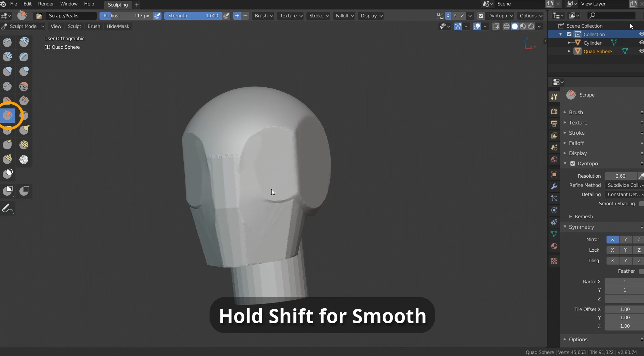
Task: Select the Annotate tool
Action: pos(7,208)
